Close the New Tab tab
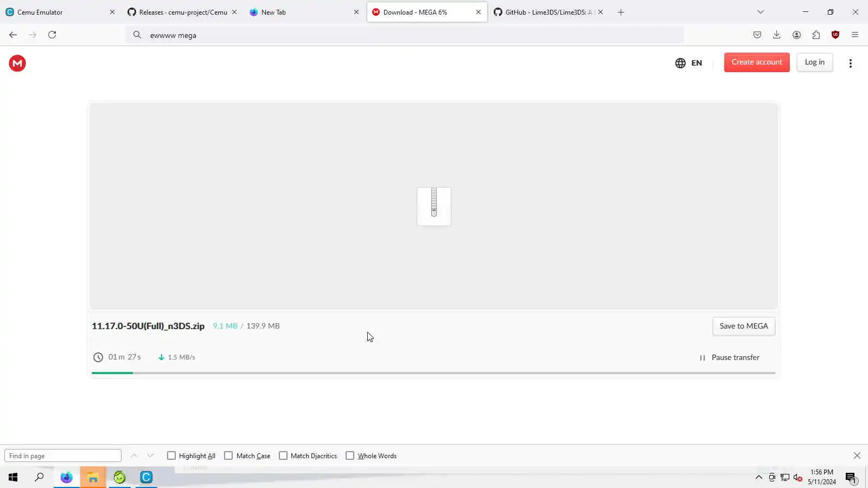 pyautogui.click(x=356, y=12)
